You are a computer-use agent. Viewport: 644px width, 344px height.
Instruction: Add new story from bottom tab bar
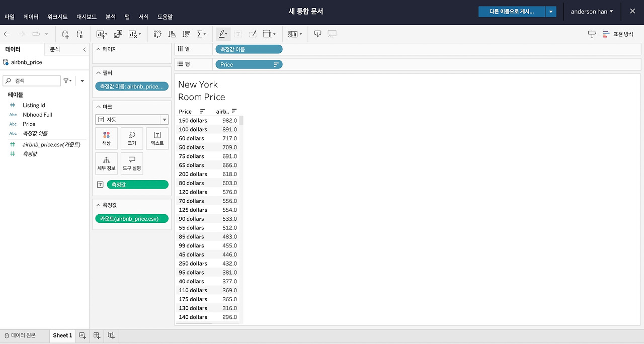[x=111, y=335]
